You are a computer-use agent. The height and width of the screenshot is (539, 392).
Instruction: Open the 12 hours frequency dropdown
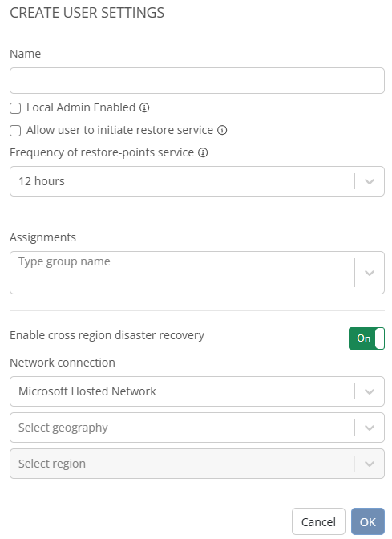(x=197, y=181)
